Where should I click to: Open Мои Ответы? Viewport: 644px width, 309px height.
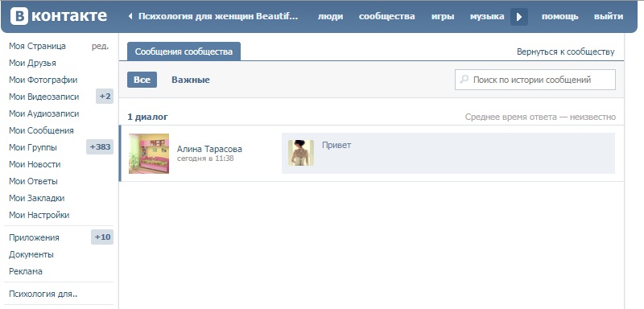click(33, 181)
